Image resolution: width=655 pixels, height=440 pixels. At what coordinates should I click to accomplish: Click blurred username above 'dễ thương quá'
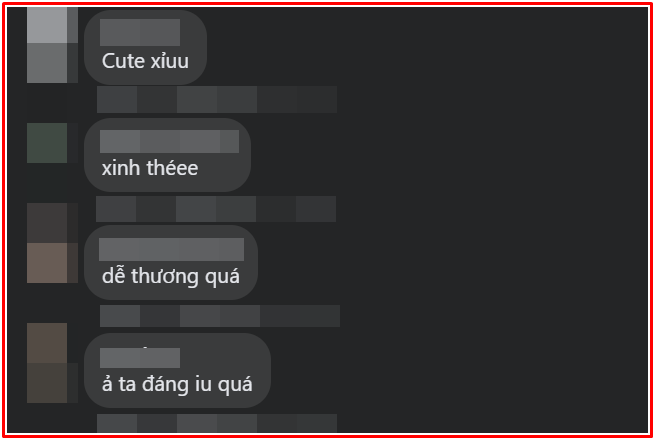point(171,249)
